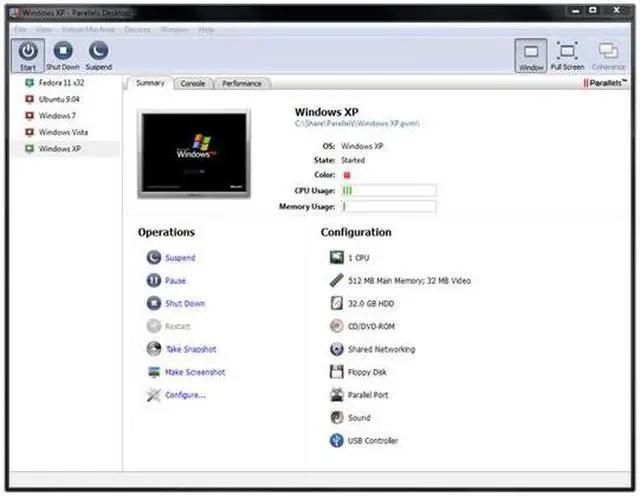Click the Coherence mode icon in the toolbar
Screen dimensions: 640x497
pyautogui.click(x=608, y=51)
